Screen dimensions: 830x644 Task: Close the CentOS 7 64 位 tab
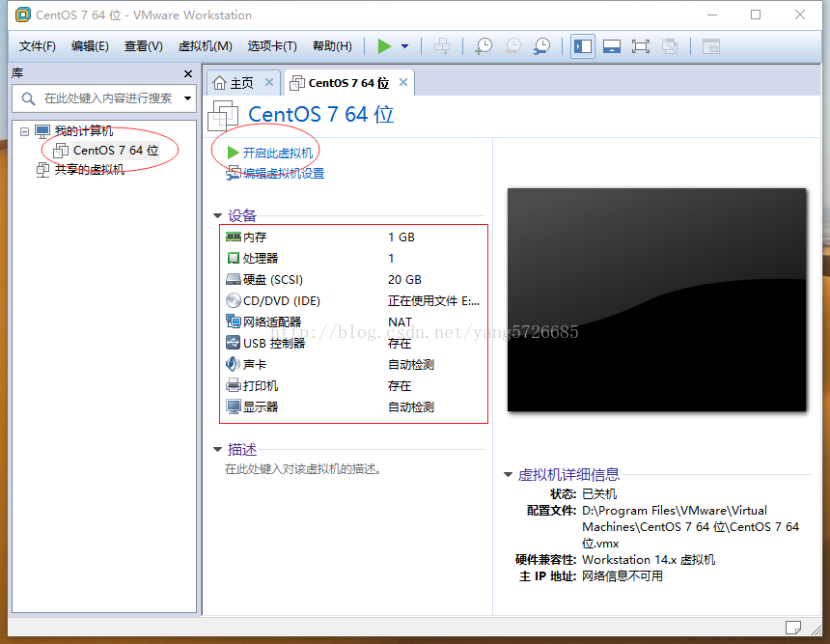[403, 82]
